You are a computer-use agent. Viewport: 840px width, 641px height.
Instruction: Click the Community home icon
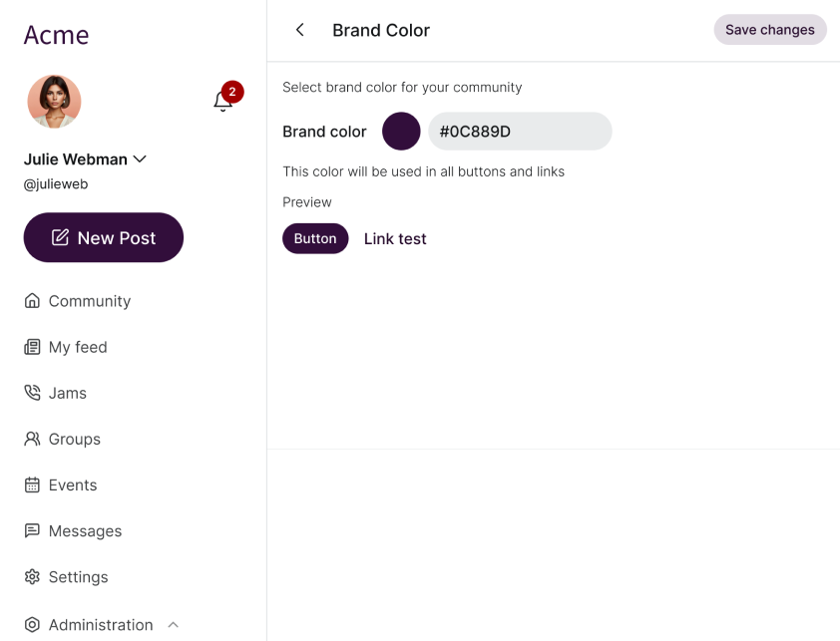(x=32, y=301)
